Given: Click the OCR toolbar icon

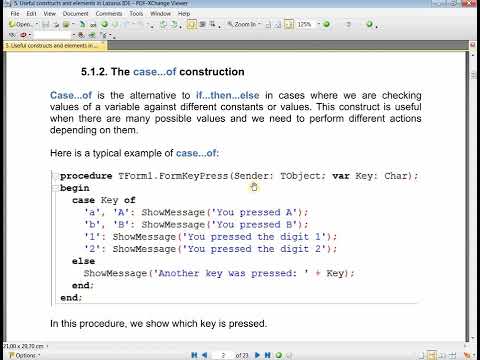Looking at the screenshot, I should point(93,25).
